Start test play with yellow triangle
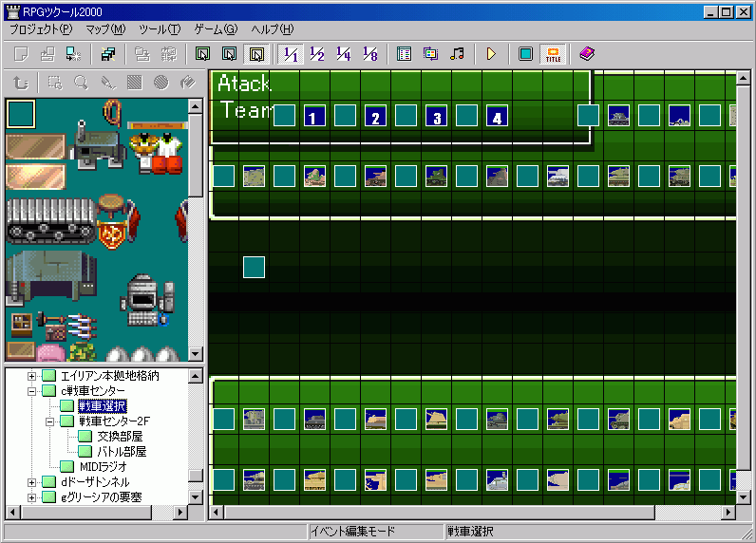 [491, 53]
